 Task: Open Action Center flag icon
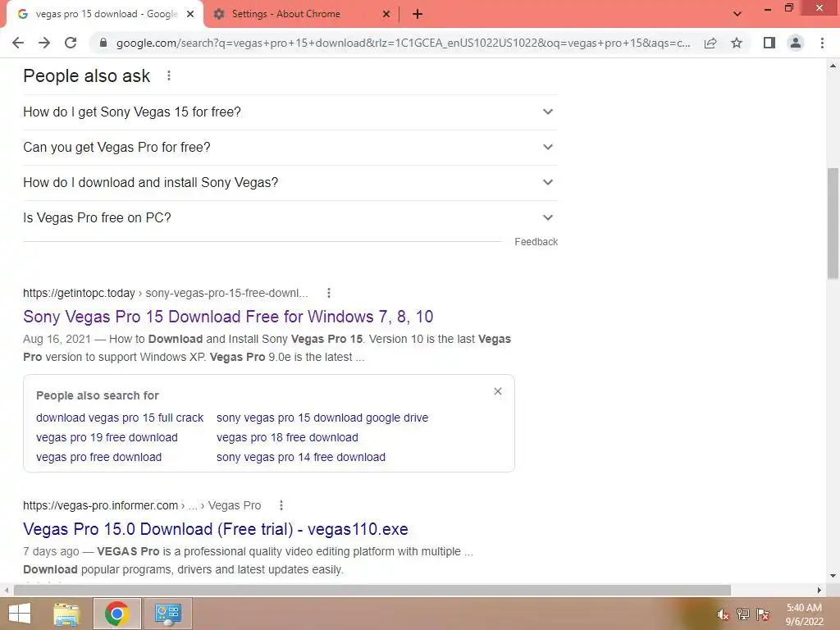point(763,614)
